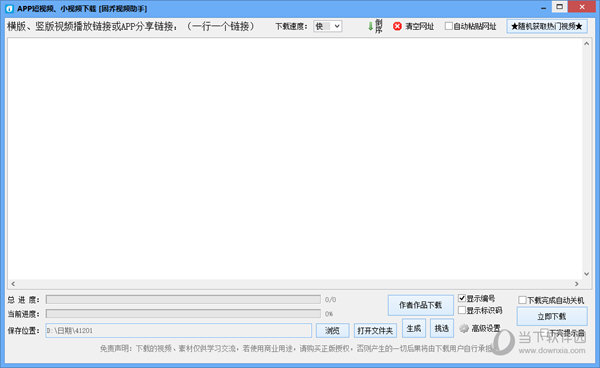Viewport: 600px width, 368px height.
Task: Click inside the video links text area
Action: tap(295, 159)
